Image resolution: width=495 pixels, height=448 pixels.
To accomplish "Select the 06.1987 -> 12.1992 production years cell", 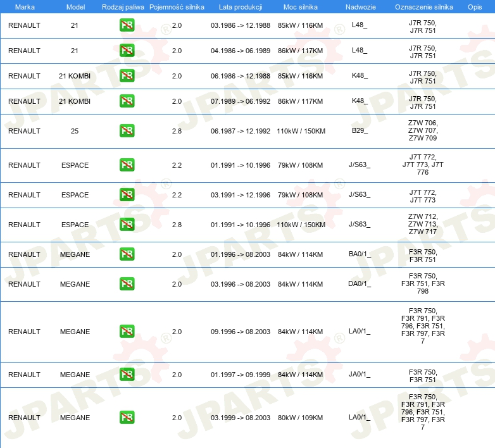I will (x=241, y=131).
